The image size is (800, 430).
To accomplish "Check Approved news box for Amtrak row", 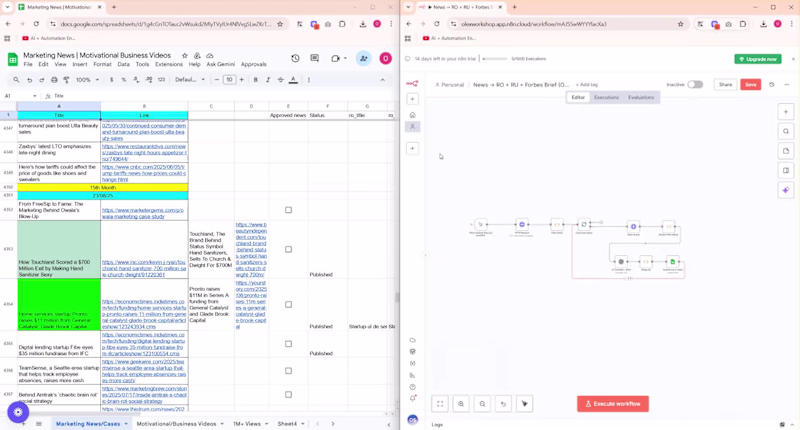I will click(x=288, y=394).
